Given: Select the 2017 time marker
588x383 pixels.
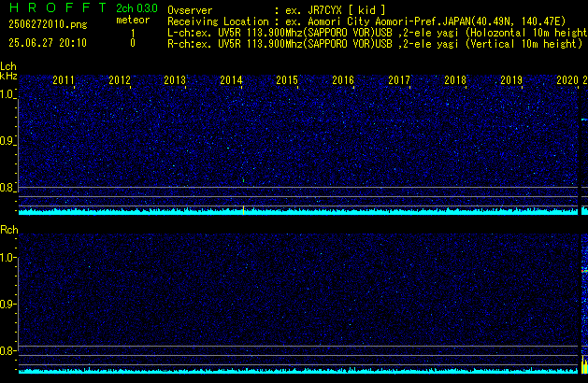Looking at the screenshot, I should pos(399,80).
